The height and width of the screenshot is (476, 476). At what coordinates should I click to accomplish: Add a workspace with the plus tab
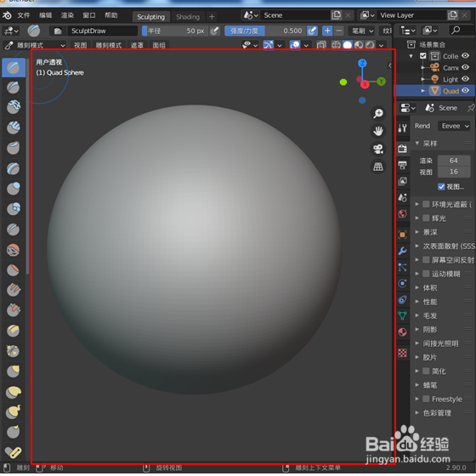(x=212, y=17)
